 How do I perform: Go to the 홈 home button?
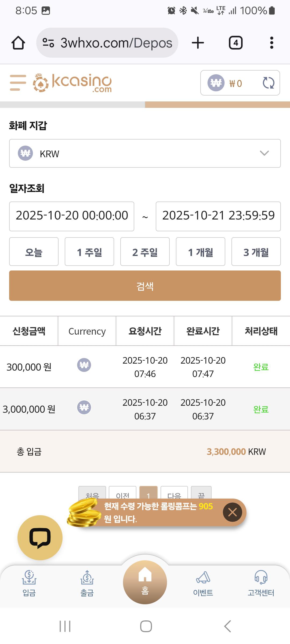(145, 582)
